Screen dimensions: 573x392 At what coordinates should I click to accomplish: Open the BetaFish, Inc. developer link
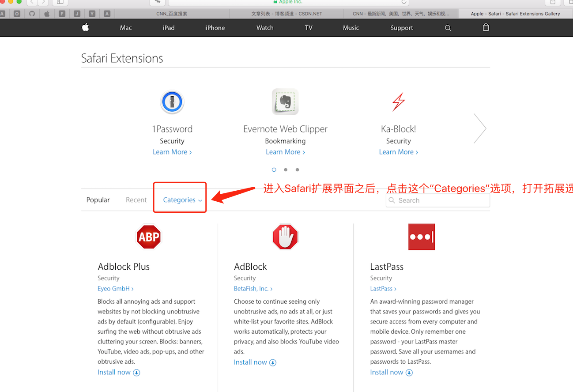[253, 289]
